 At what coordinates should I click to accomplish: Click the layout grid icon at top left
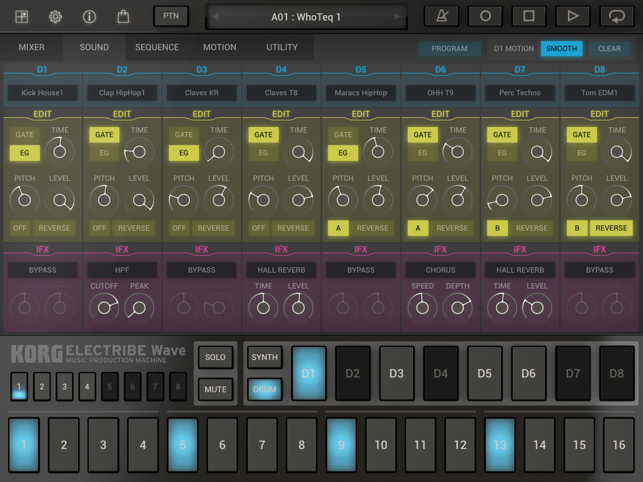point(21,17)
